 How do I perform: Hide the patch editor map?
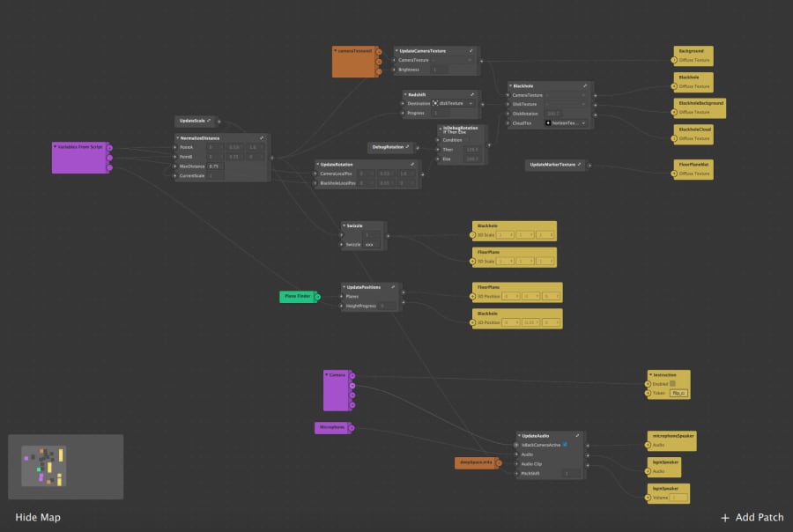pos(38,517)
